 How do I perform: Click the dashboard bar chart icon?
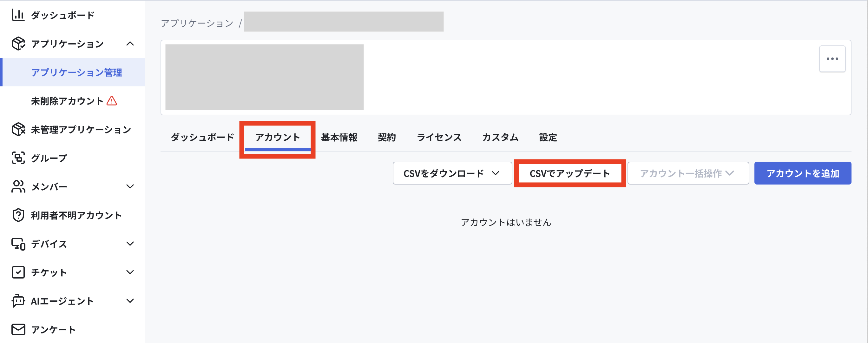tap(18, 15)
